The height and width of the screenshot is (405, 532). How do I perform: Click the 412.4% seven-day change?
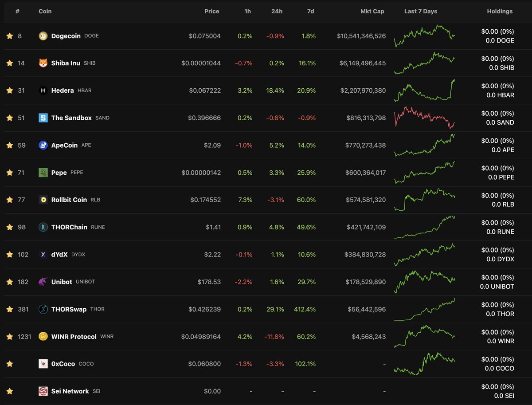tap(305, 309)
